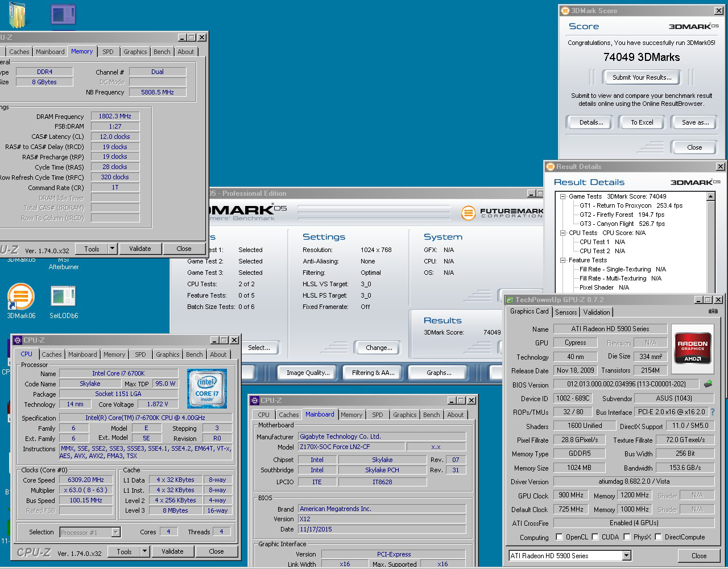Viewport: 728px width, 569px height.
Task: Click the Bus Interface question mark in GPU-Z
Action: coord(713,412)
